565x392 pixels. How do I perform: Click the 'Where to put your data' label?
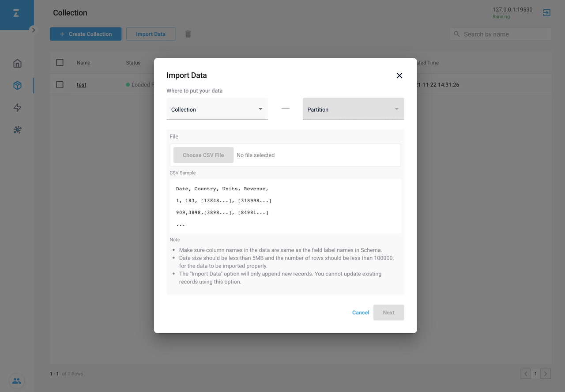coord(195,90)
